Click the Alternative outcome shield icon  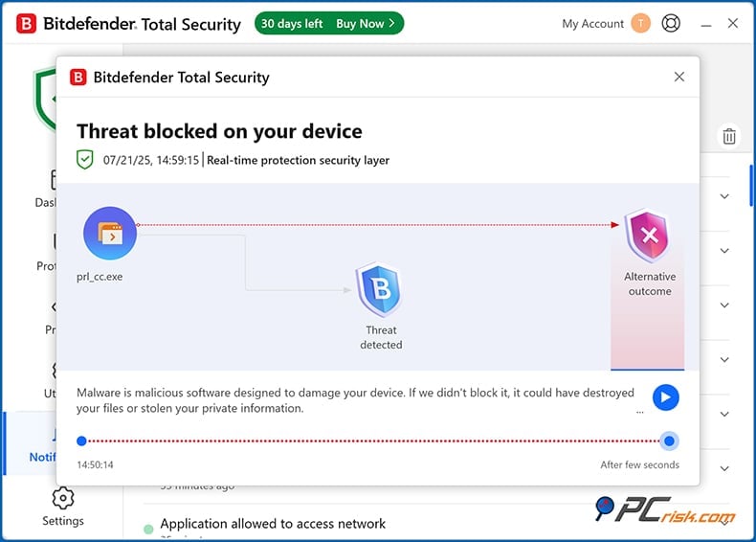pos(648,236)
